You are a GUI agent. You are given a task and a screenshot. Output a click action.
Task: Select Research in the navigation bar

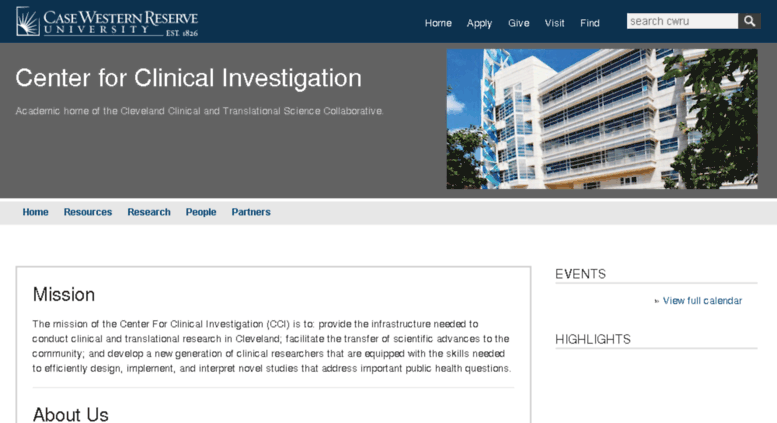click(x=149, y=212)
